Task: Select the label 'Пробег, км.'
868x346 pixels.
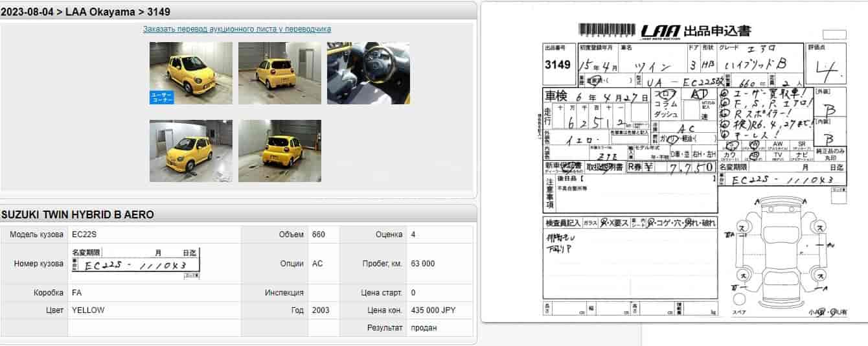Action: pyautogui.click(x=382, y=264)
